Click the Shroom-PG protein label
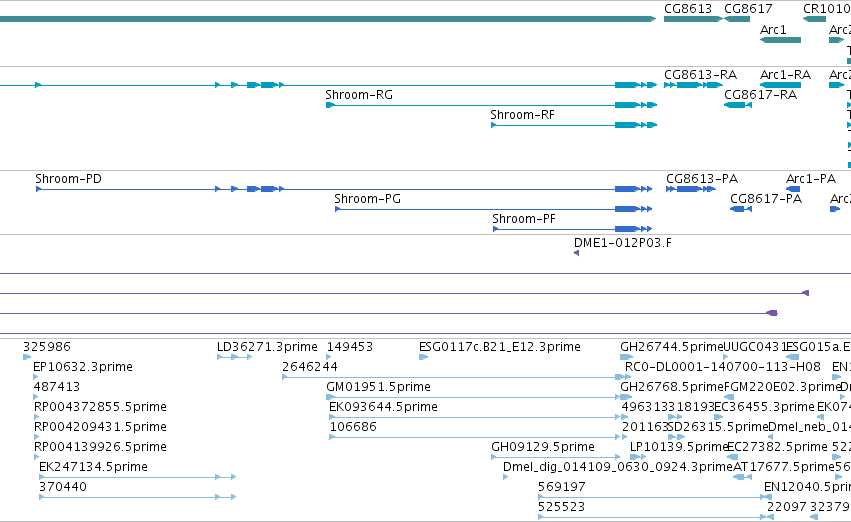Viewport: 851px width, 522px height. [367, 199]
